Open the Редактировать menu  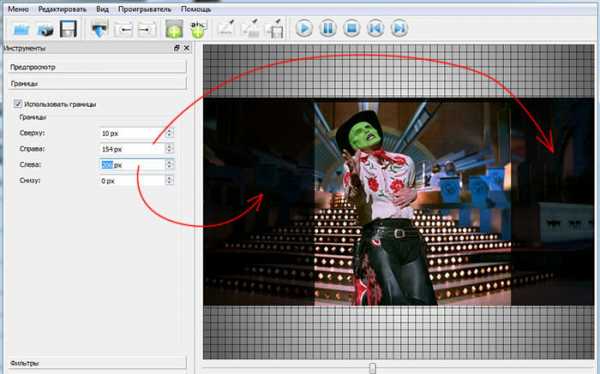pos(62,9)
